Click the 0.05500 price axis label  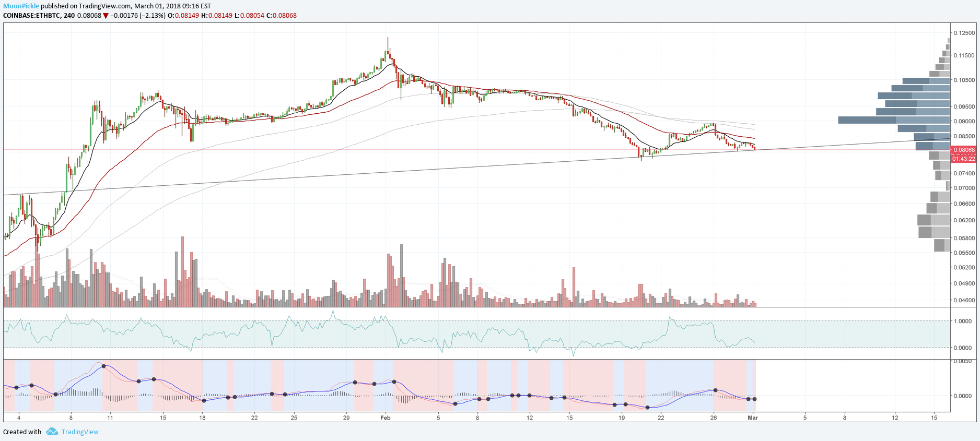(x=964, y=253)
